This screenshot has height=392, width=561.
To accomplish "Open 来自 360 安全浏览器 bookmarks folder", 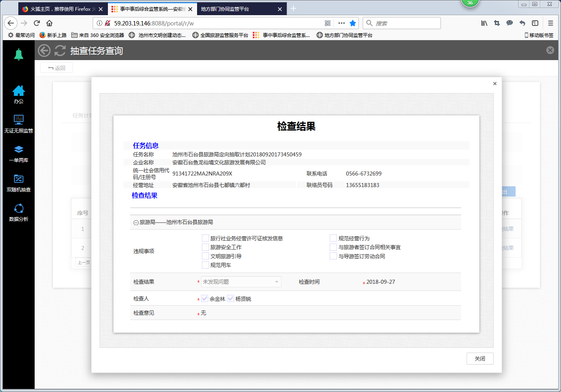I will [x=98, y=35].
